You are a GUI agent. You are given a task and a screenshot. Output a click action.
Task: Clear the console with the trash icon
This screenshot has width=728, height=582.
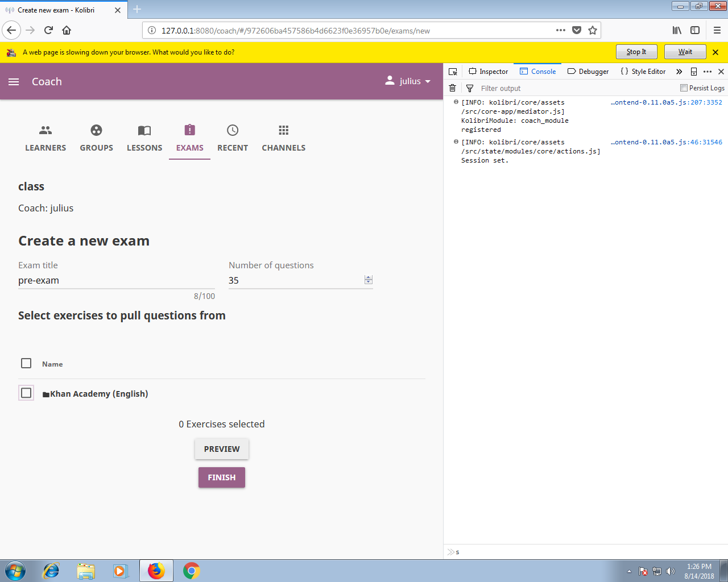click(452, 88)
